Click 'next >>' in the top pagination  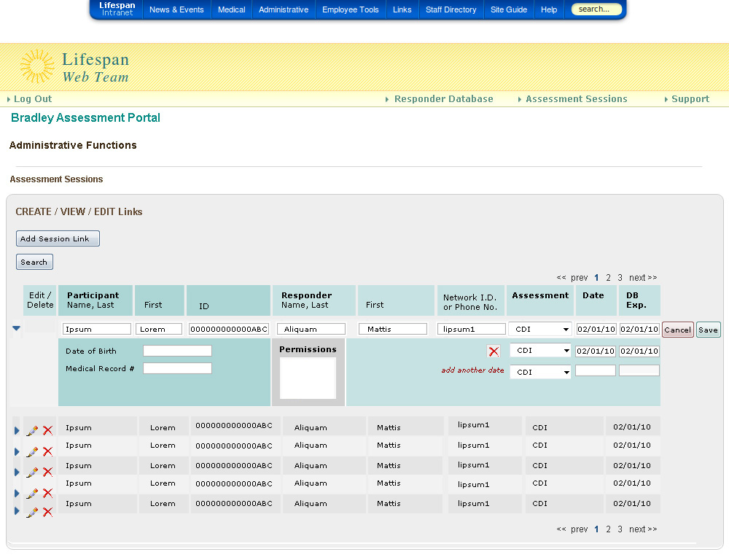642,278
